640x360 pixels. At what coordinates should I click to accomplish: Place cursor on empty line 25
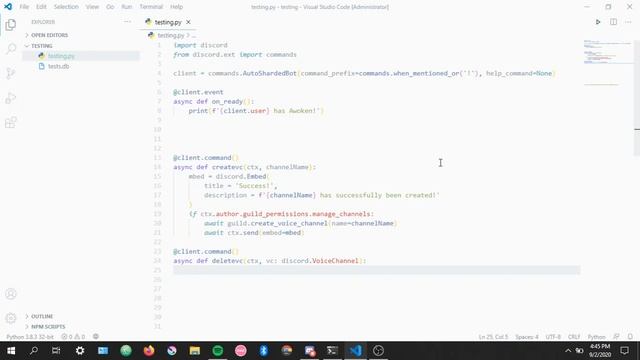[376, 270]
